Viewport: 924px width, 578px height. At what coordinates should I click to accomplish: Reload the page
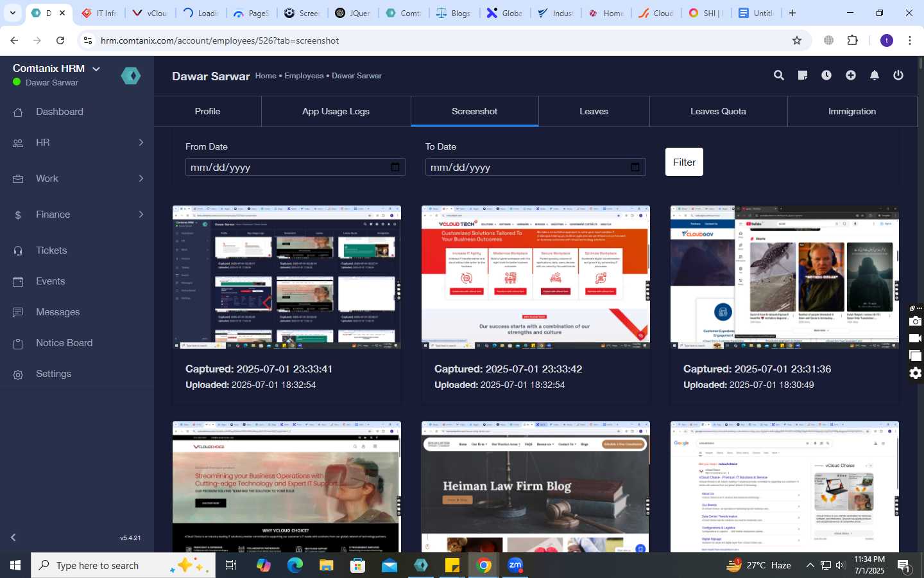(60, 40)
